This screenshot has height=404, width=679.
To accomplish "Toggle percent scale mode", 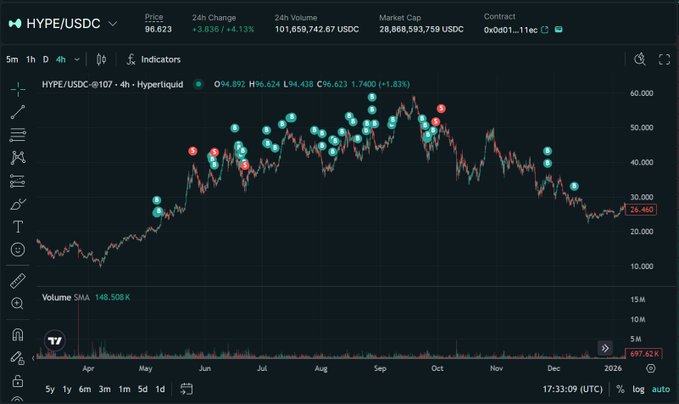I will [620, 389].
